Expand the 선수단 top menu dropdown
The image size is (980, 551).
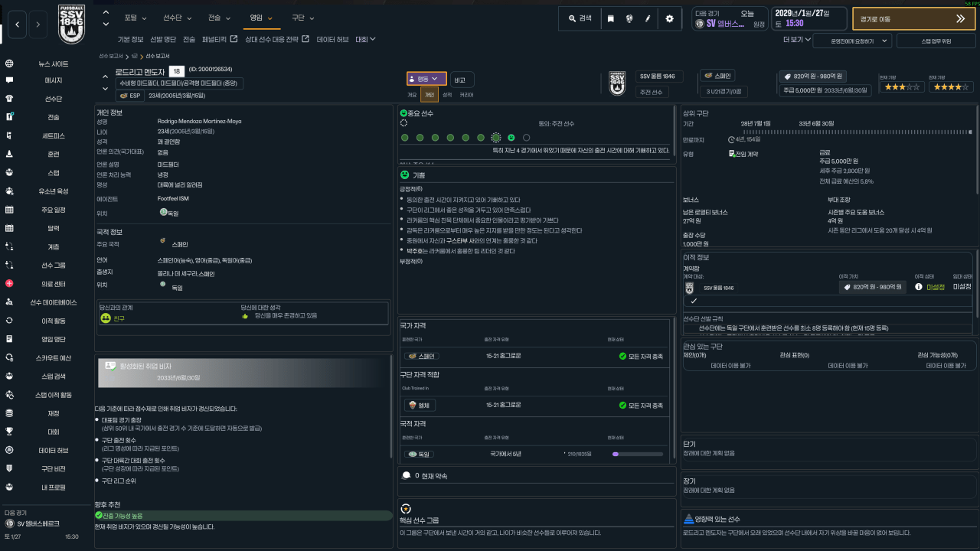pyautogui.click(x=178, y=17)
